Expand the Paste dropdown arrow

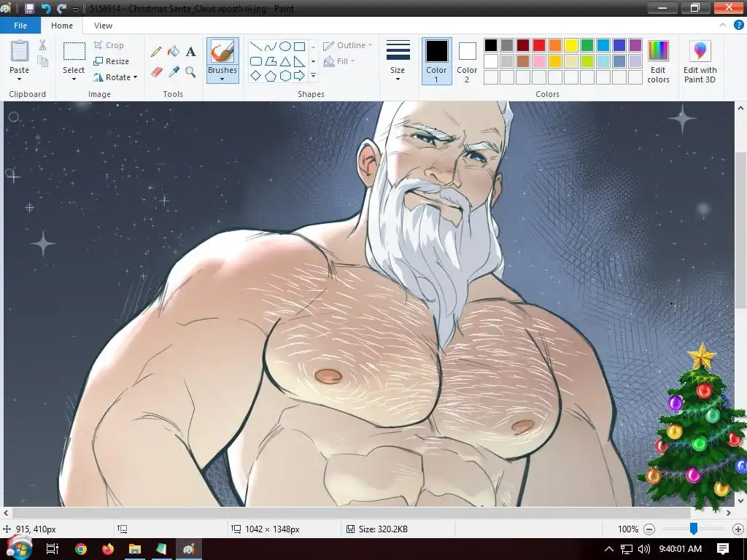tap(20, 79)
